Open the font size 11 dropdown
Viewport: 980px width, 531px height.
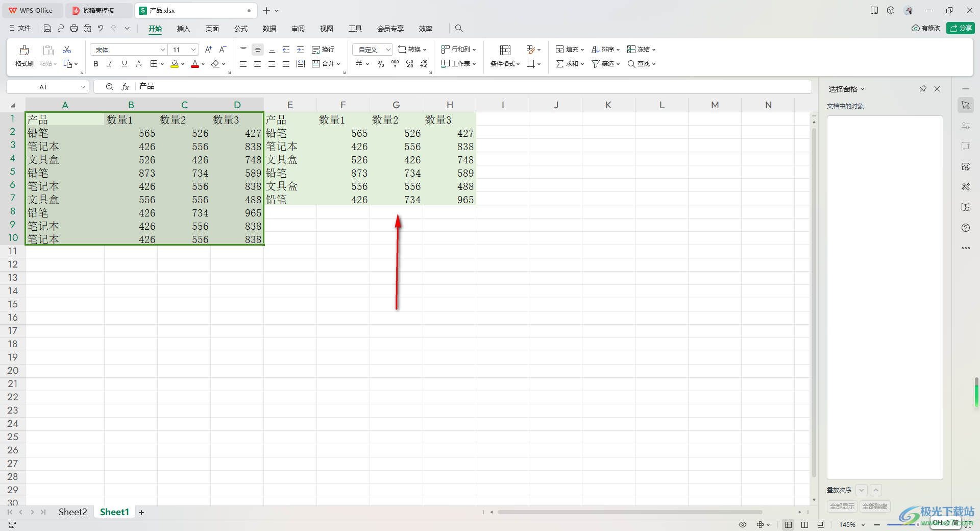tap(193, 50)
